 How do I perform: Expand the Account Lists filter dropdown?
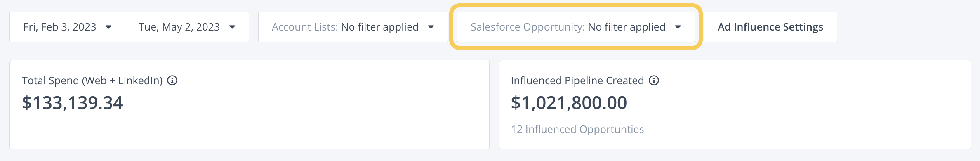tap(353, 27)
